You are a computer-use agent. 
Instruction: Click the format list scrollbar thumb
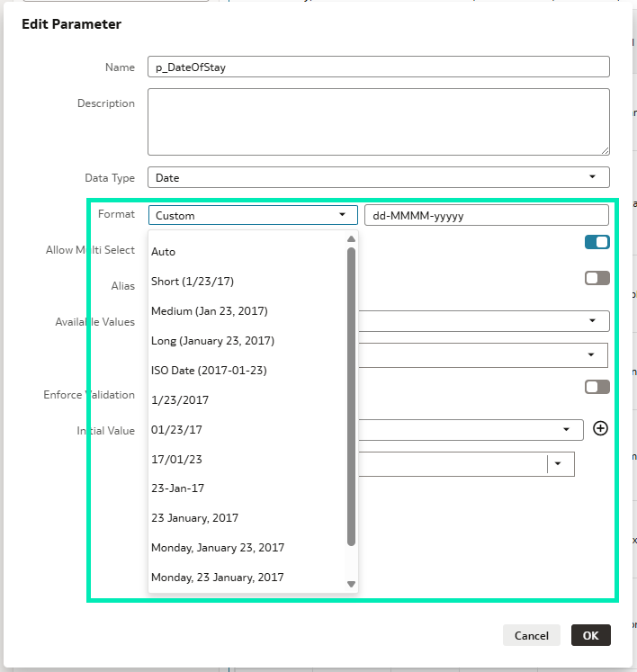coord(351,396)
